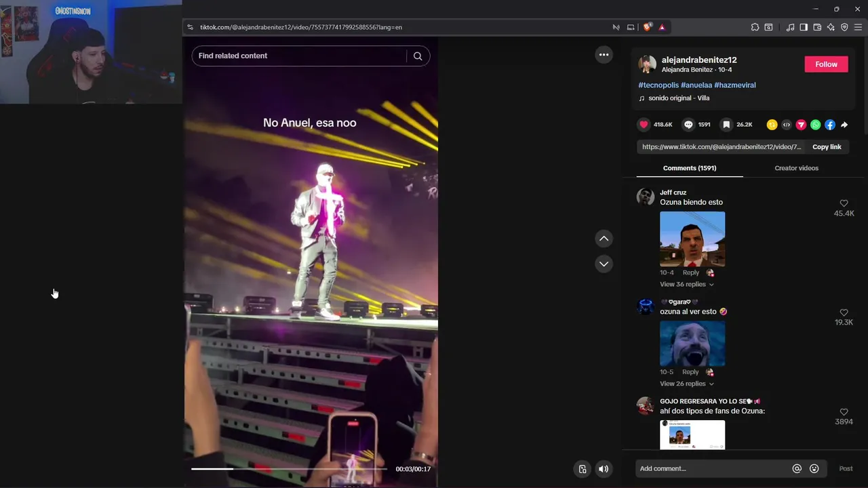Share the video to Facebook

coord(830,125)
